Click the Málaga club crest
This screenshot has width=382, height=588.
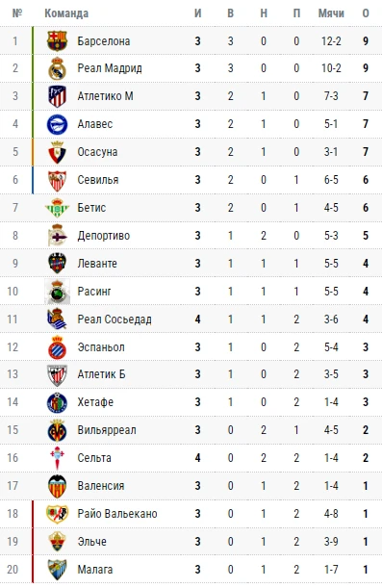(57, 570)
